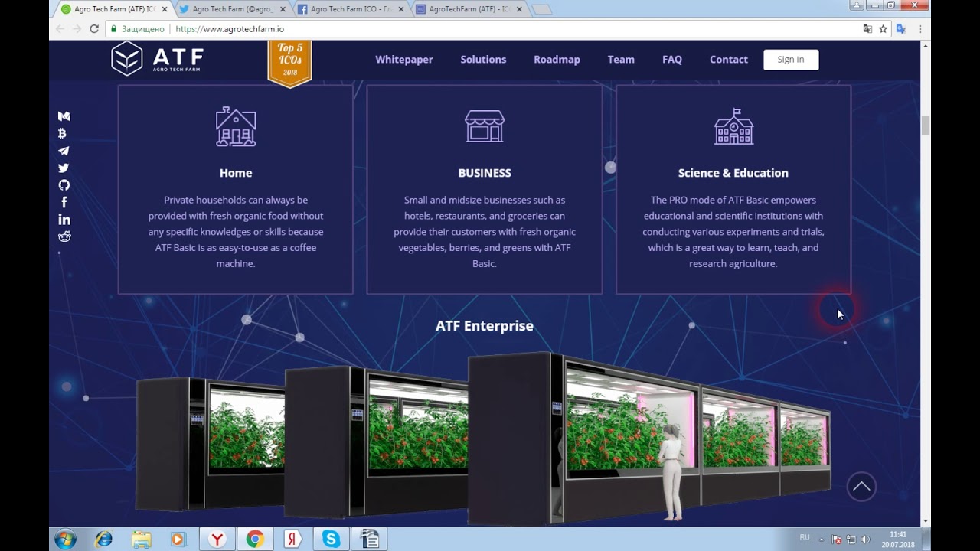Open the Yandex Browser taskbar icon
980x551 pixels.
(x=217, y=539)
